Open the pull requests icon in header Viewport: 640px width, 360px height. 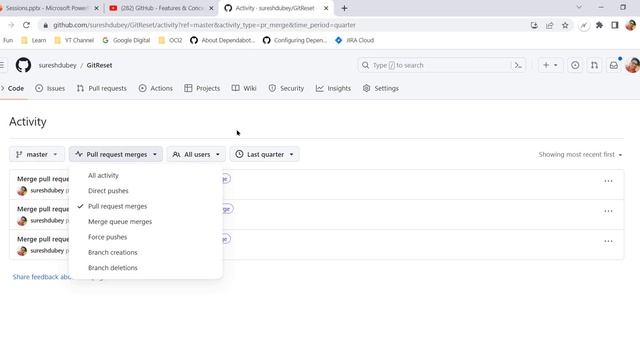click(x=594, y=65)
